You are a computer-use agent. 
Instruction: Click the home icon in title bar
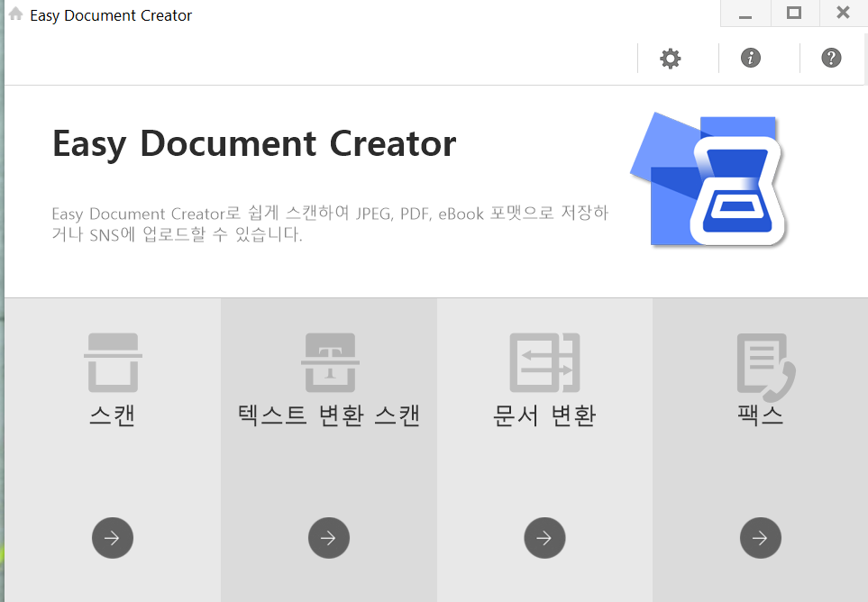(15, 14)
